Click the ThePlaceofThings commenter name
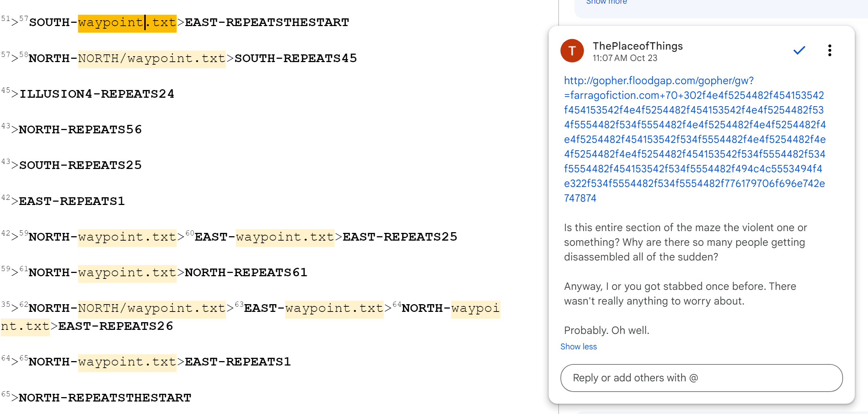 (638, 46)
